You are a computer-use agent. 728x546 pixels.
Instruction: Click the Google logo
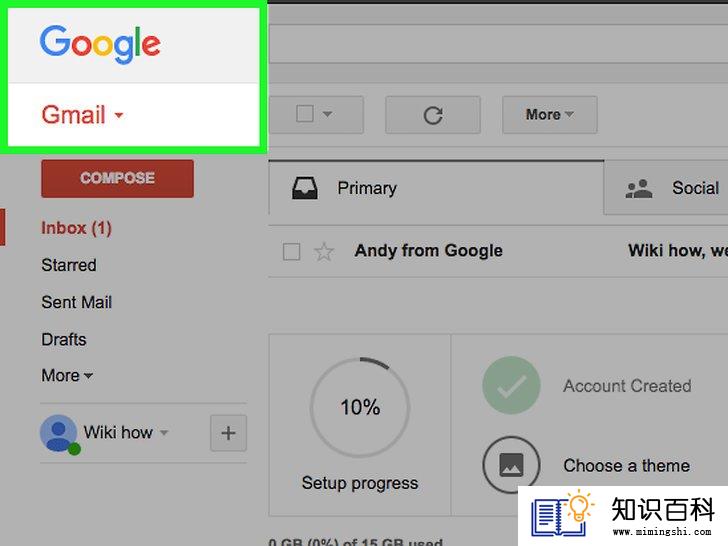coord(100,44)
